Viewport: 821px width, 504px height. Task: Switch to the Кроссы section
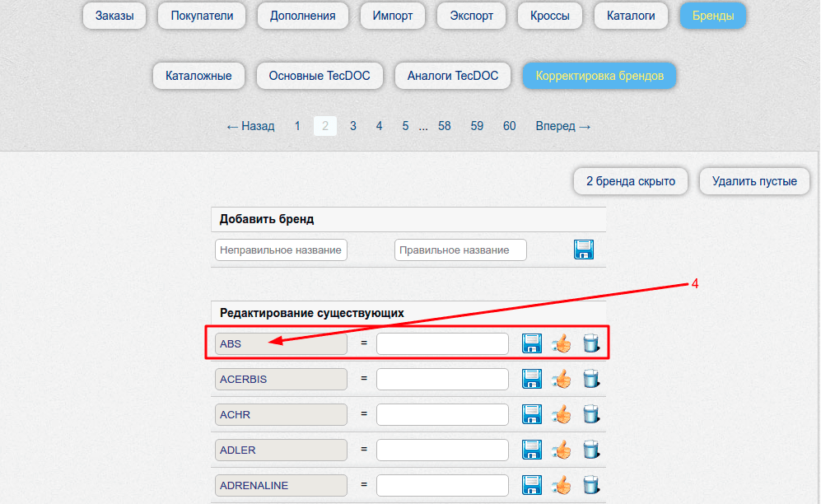[550, 16]
